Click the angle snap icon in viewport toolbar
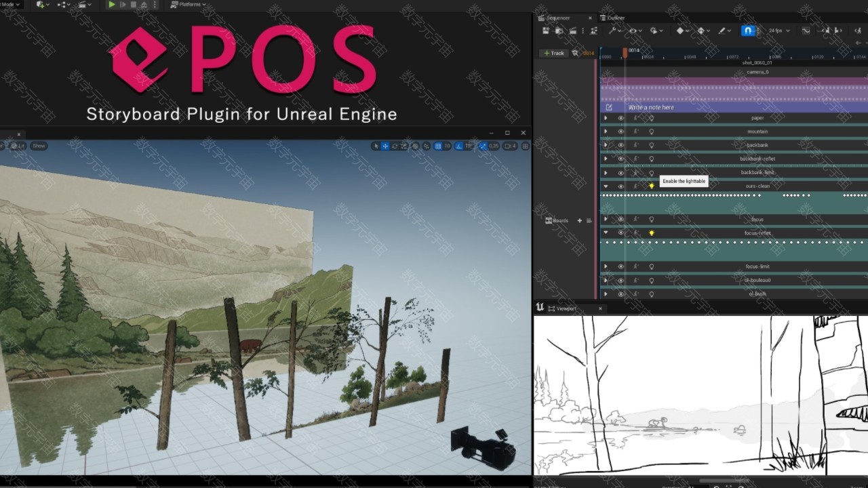The height and width of the screenshot is (488, 868). (x=458, y=146)
